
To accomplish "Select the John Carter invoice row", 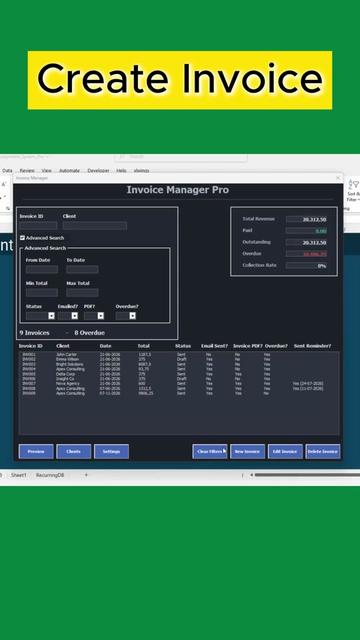I will [179, 355].
